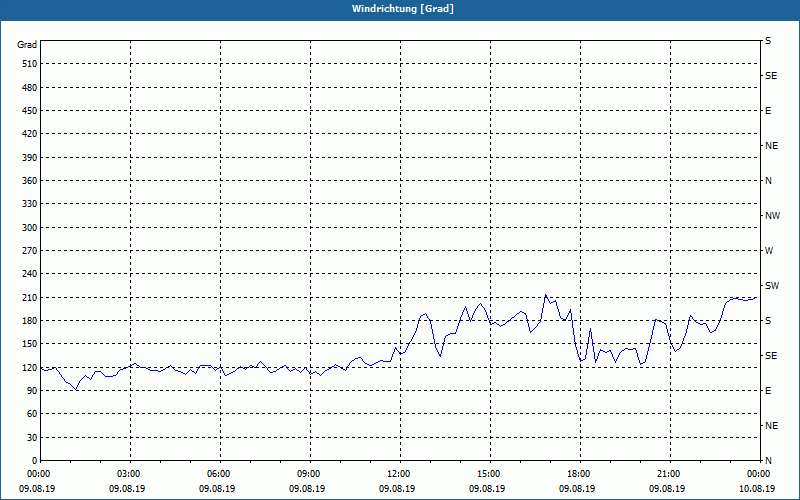Select the SW compass label
This screenshot has height=500, width=800.
(x=772, y=286)
